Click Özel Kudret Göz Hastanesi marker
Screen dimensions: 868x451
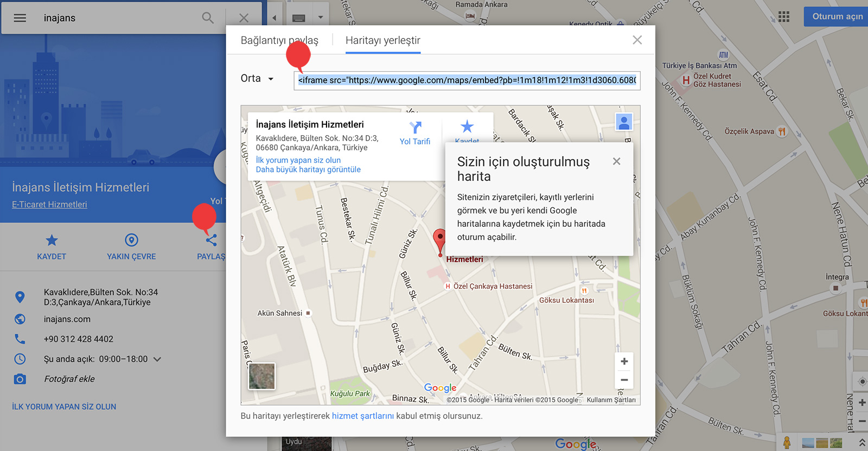point(686,80)
